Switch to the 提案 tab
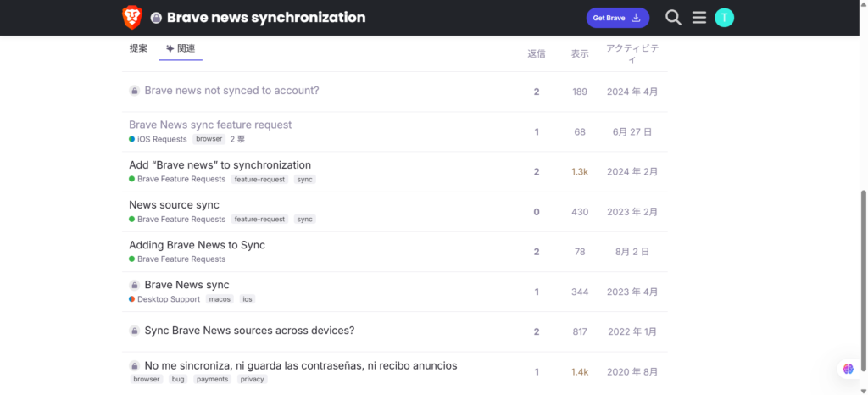 [138, 48]
